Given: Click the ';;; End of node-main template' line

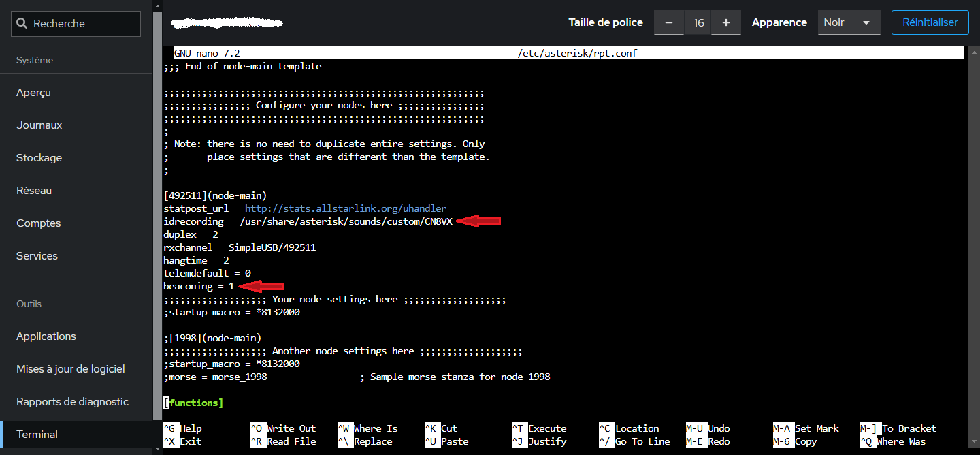Looking at the screenshot, I should [x=242, y=66].
